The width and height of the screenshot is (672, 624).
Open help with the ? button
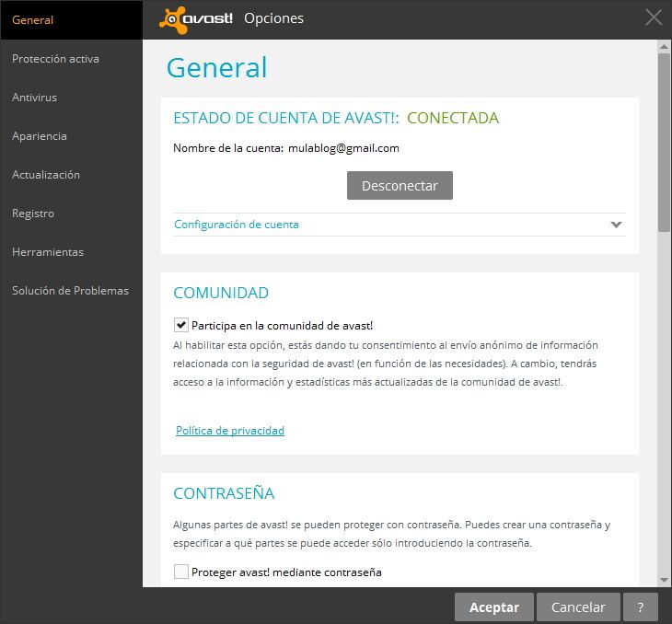pyautogui.click(x=641, y=607)
